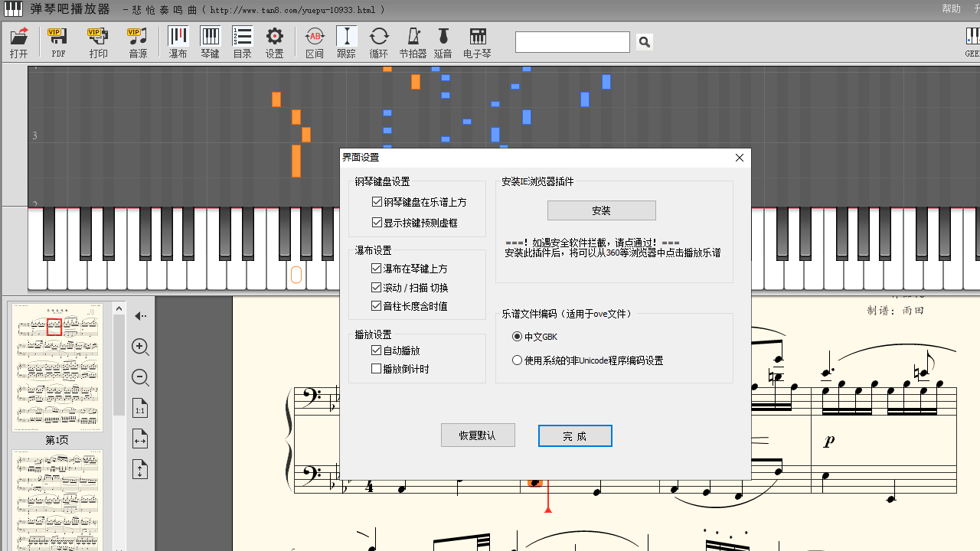
Task: Toggle the 琴键 piano keys icon
Action: (210, 42)
